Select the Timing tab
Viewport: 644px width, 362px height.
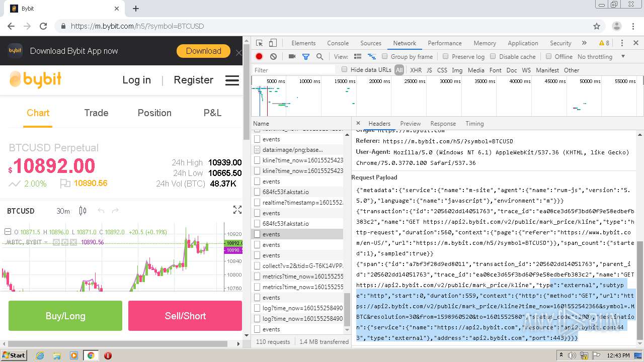coord(474,124)
